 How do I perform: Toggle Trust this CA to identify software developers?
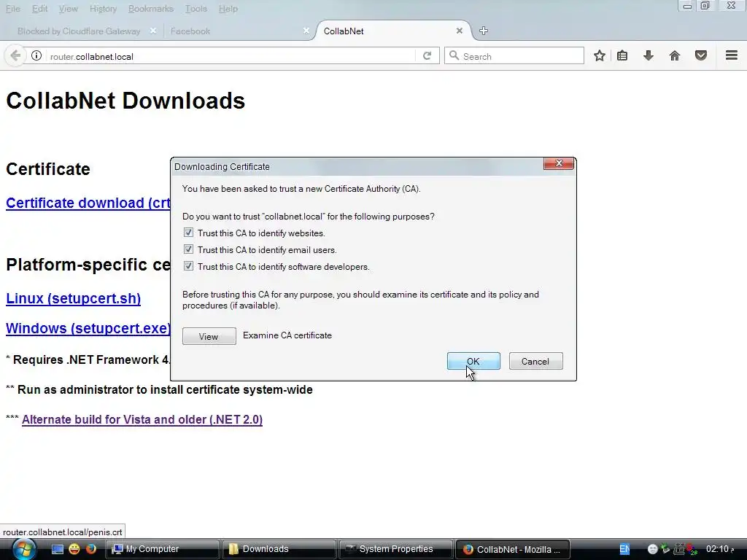tap(189, 266)
